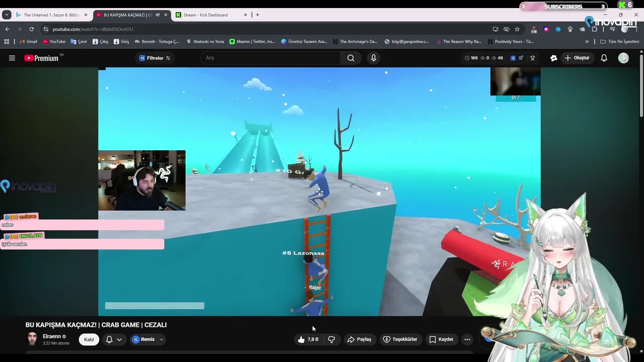644x362 pixels.
Task: Open the YouTube guide hamburger menu
Action: [x=12, y=58]
